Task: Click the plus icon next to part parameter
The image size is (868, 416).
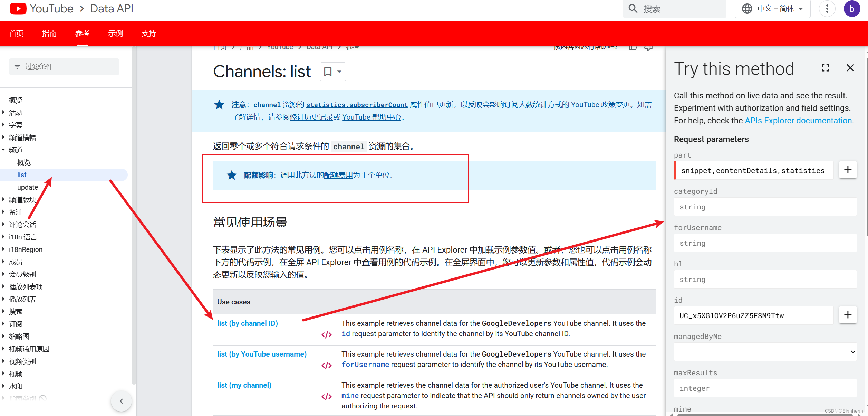Action: [848, 170]
